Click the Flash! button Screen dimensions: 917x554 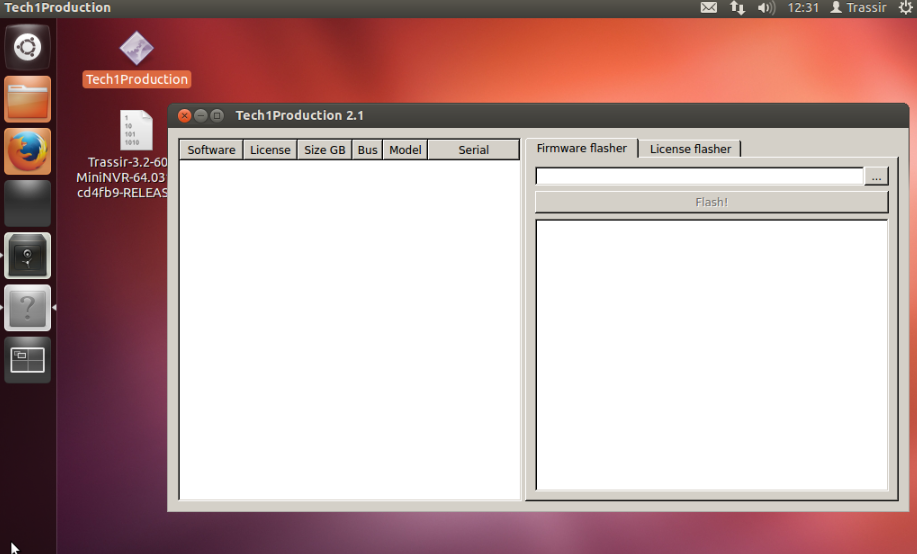click(x=712, y=202)
